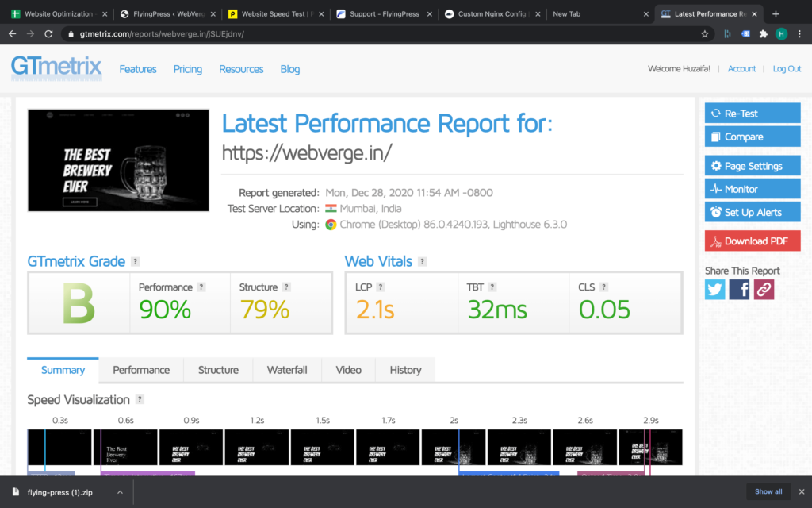Click the link share icon under Share This Report
This screenshot has height=508, width=812.
(x=762, y=289)
